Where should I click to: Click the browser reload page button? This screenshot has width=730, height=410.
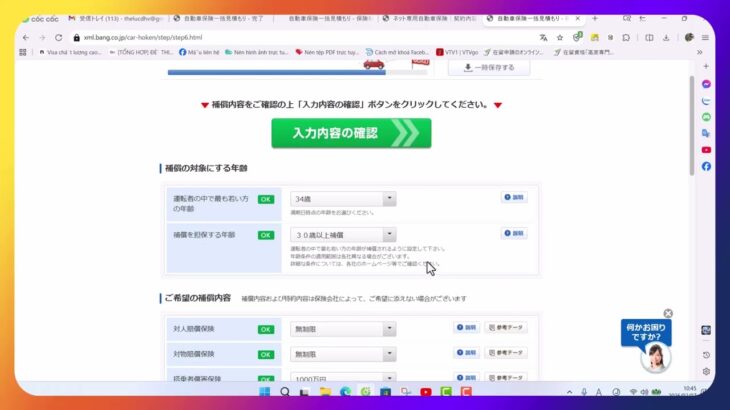pyautogui.click(x=59, y=37)
